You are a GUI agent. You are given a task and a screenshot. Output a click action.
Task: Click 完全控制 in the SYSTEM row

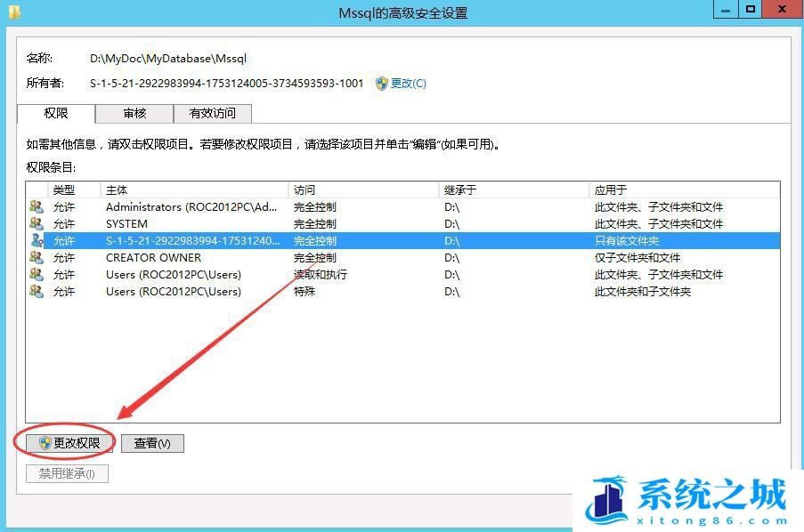coord(315,224)
